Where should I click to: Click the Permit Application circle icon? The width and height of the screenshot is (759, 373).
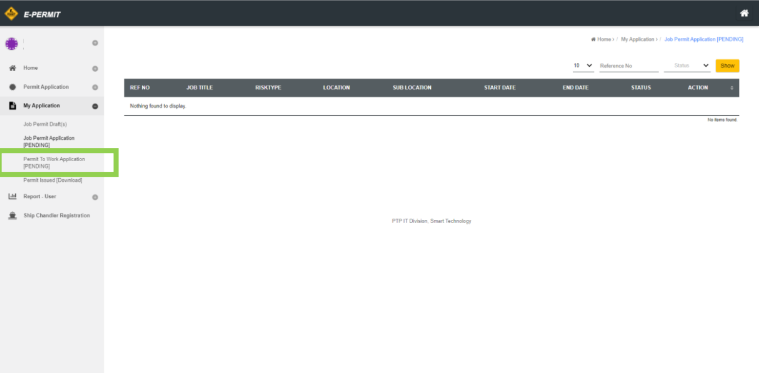click(13, 87)
